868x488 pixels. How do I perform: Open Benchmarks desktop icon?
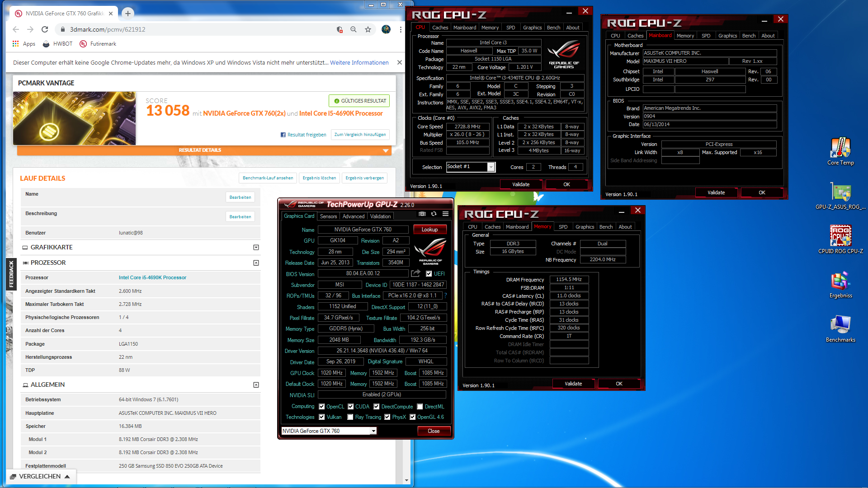pos(840,328)
